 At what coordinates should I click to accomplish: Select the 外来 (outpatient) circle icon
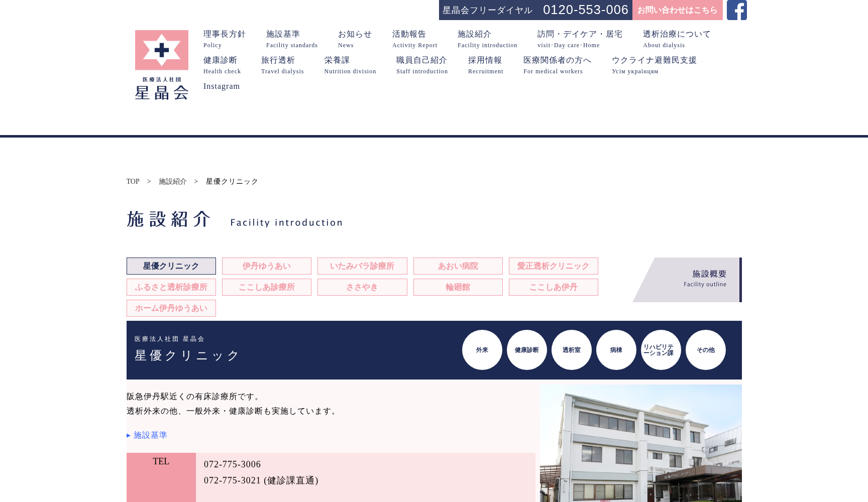tap(482, 350)
